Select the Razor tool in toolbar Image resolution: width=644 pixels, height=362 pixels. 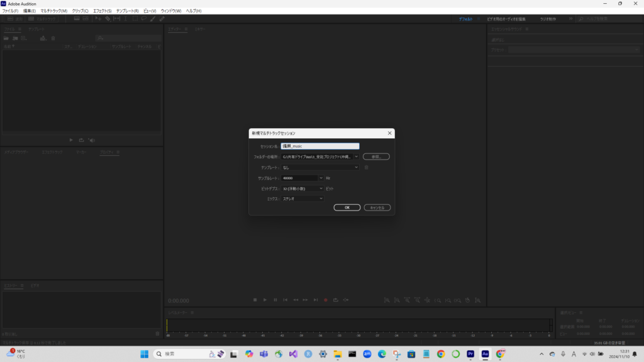pyautogui.click(x=108, y=19)
